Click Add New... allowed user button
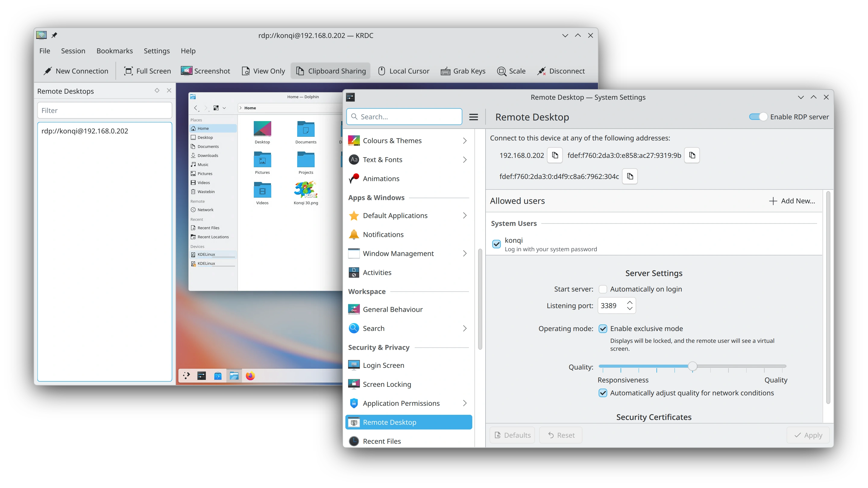The height and width of the screenshot is (488, 868). 792,201
